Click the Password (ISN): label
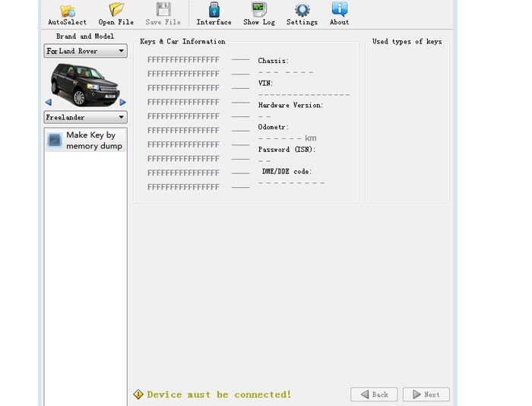Image resolution: width=532 pixels, height=406 pixels. click(x=287, y=149)
